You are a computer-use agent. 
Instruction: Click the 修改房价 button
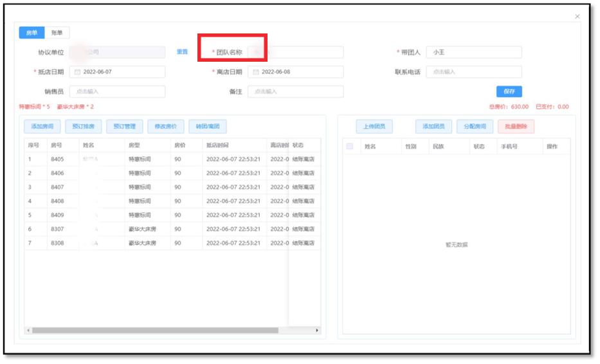166,126
